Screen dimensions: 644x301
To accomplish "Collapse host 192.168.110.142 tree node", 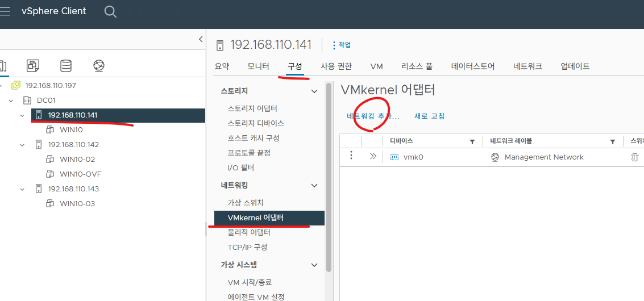I will (23, 145).
